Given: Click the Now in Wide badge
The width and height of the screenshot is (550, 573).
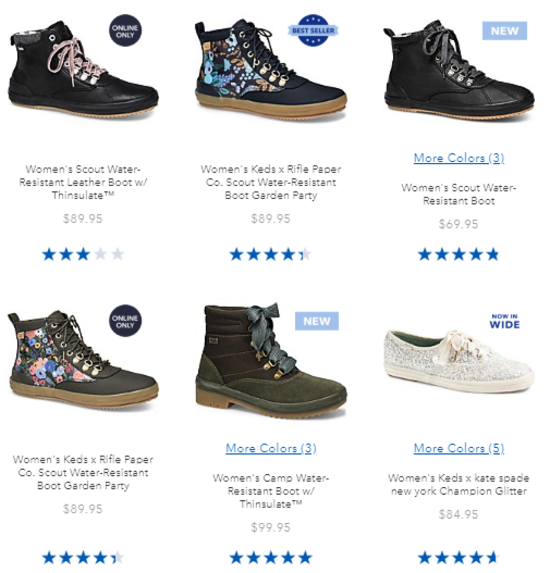Looking at the screenshot, I should pos(505,321).
